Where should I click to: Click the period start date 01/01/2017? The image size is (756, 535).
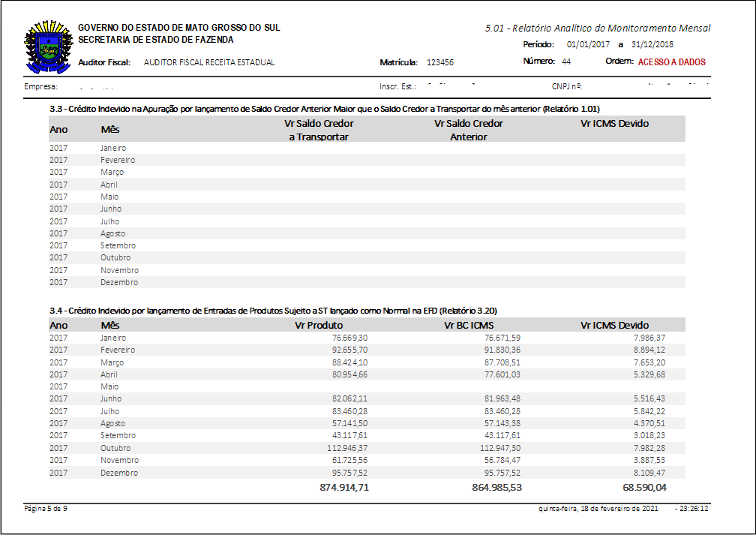589,45
